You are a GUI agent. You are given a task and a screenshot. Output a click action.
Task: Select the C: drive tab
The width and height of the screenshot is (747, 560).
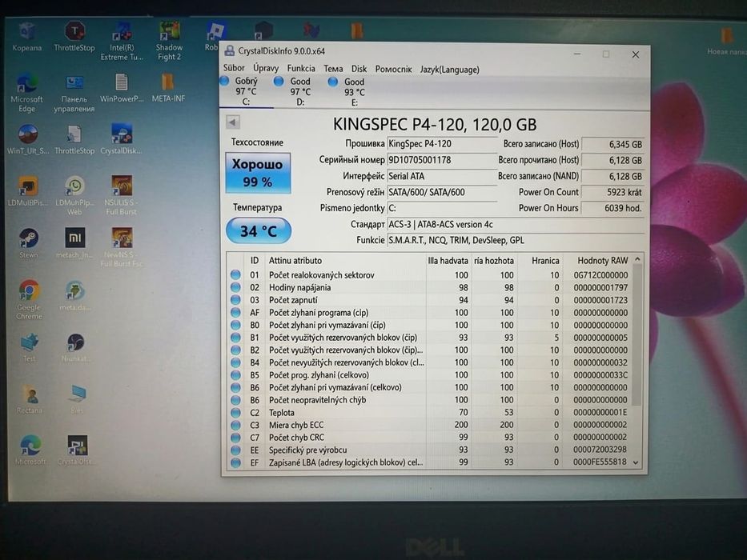[246, 91]
